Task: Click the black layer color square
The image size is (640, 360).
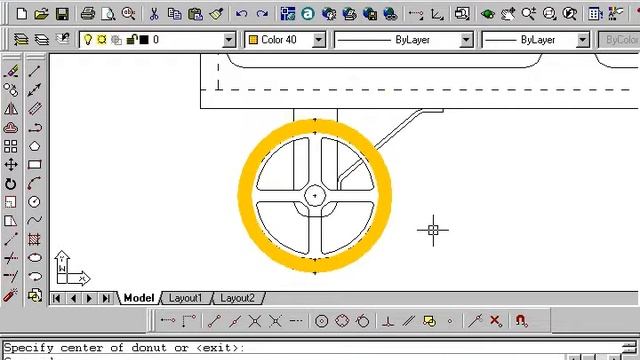Action: pos(144,40)
